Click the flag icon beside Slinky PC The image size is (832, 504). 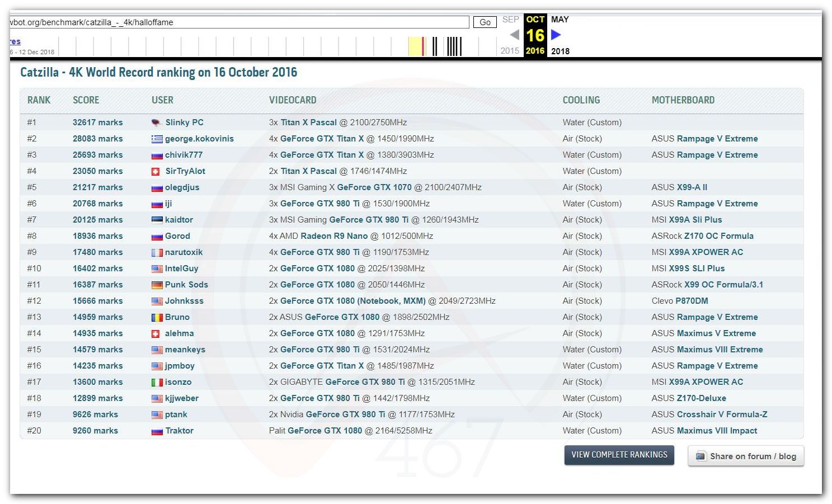pos(157,123)
